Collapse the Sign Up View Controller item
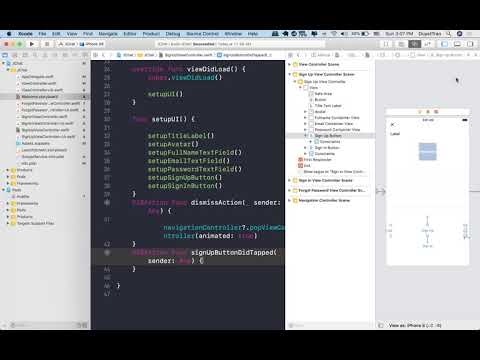Image resolution: width=480 pixels, height=360 pixels. click(295, 82)
